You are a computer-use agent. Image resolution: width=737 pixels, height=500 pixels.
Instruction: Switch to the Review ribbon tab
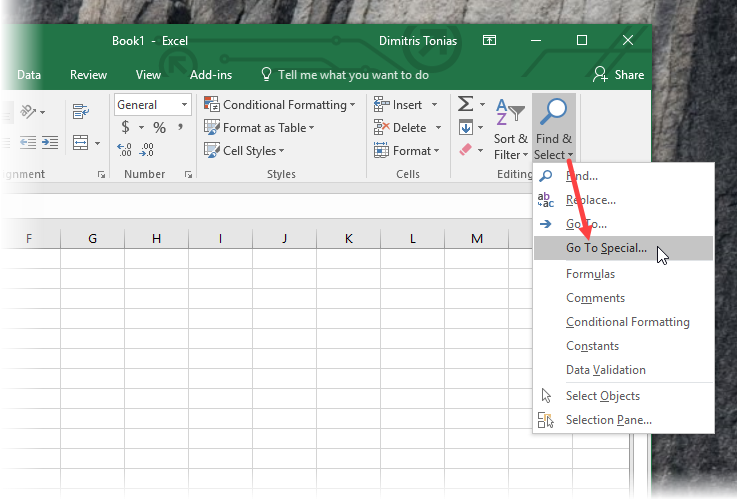[x=88, y=75]
